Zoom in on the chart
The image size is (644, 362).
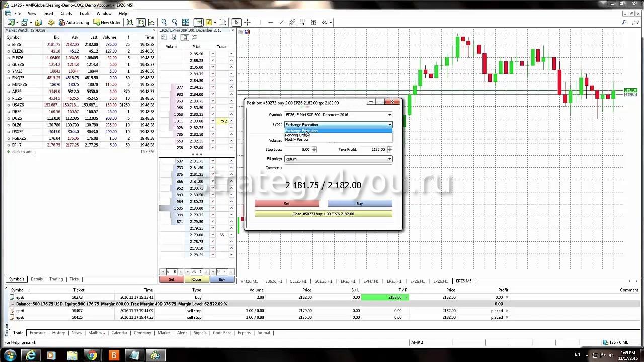(x=164, y=22)
